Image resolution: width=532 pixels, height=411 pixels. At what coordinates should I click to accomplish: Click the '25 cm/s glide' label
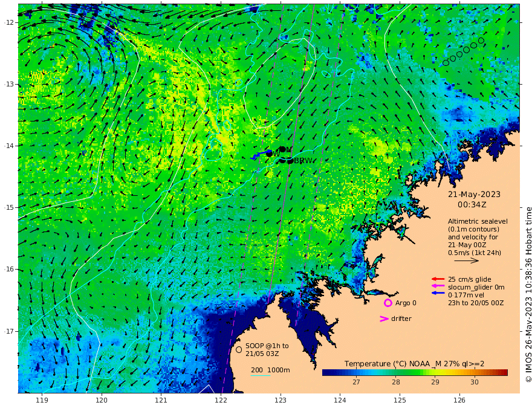pyautogui.click(x=470, y=279)
